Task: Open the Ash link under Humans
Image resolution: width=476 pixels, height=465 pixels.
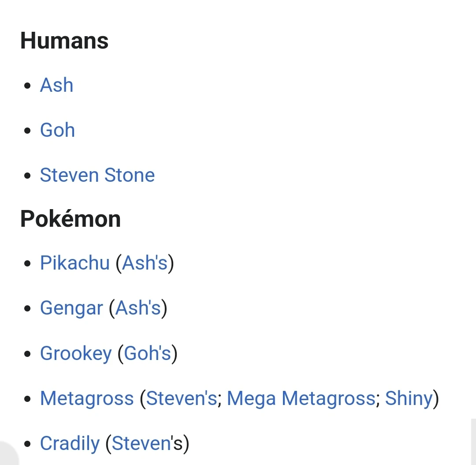Action: click(57, 85)
